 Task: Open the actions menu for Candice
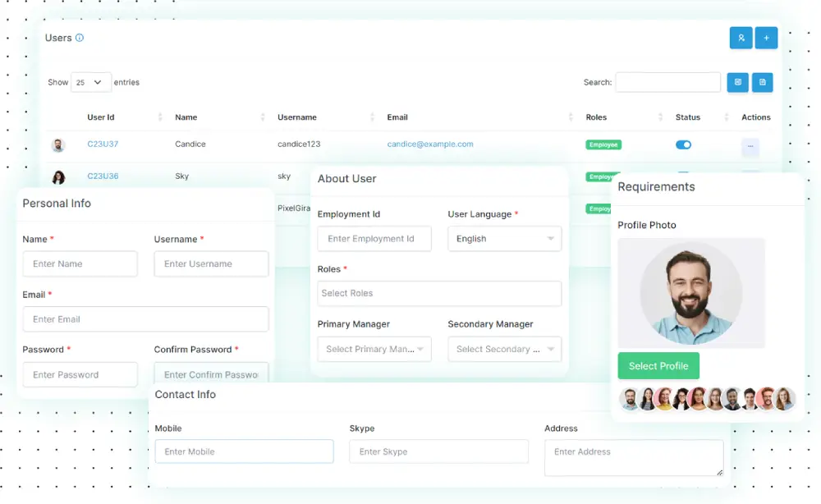pyautogui.click(x=750, y=147)
